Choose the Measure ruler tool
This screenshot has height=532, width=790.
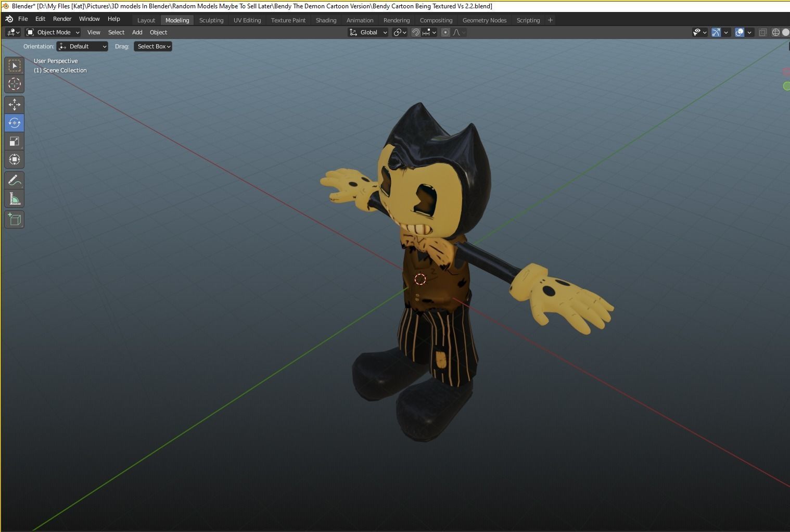pos(15,198)
